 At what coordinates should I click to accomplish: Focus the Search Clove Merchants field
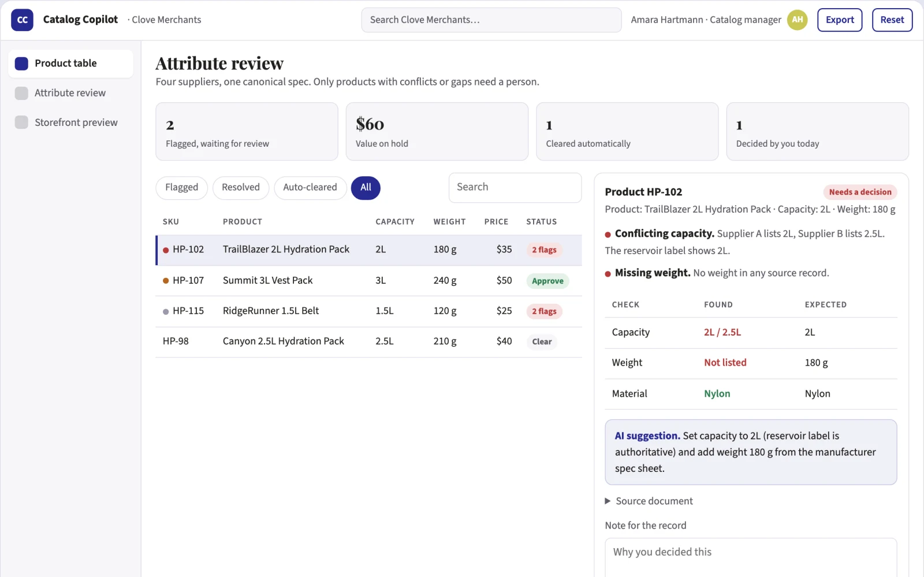tap(491, 20)
